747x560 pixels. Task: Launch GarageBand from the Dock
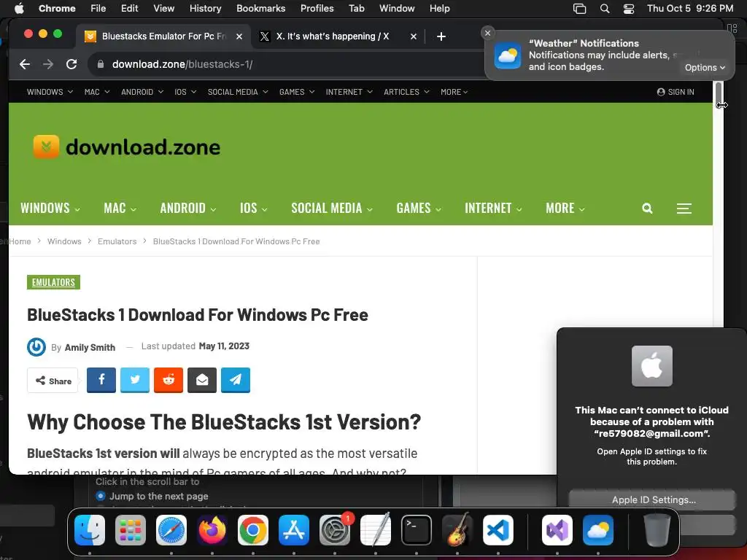[457, 530]
